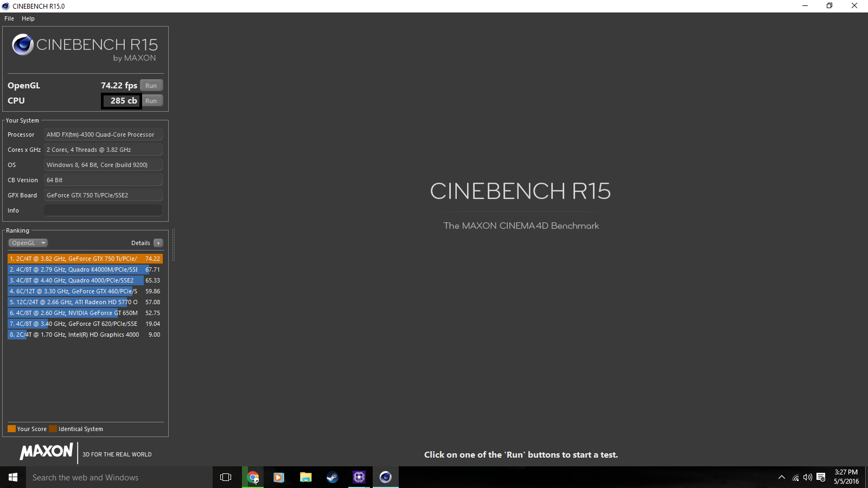Open Task View on the taskbar
This screenshot has width=868, height=488.
coord(226,477)
